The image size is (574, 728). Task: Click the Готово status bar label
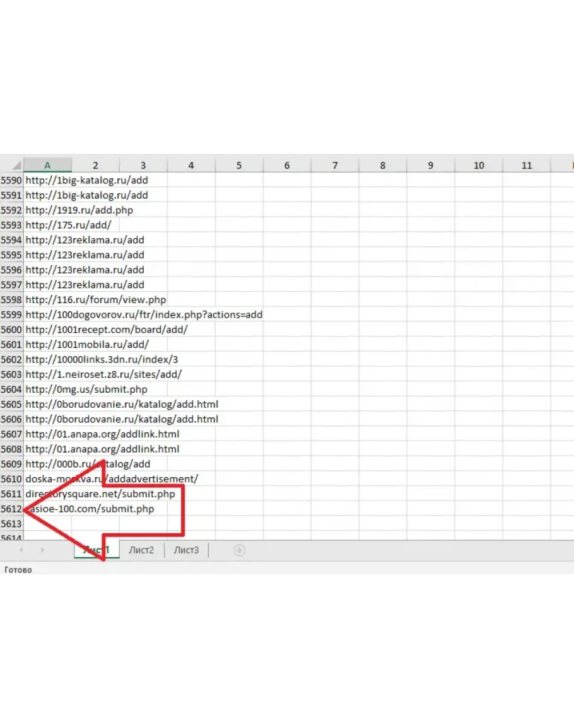pos(18,570)
